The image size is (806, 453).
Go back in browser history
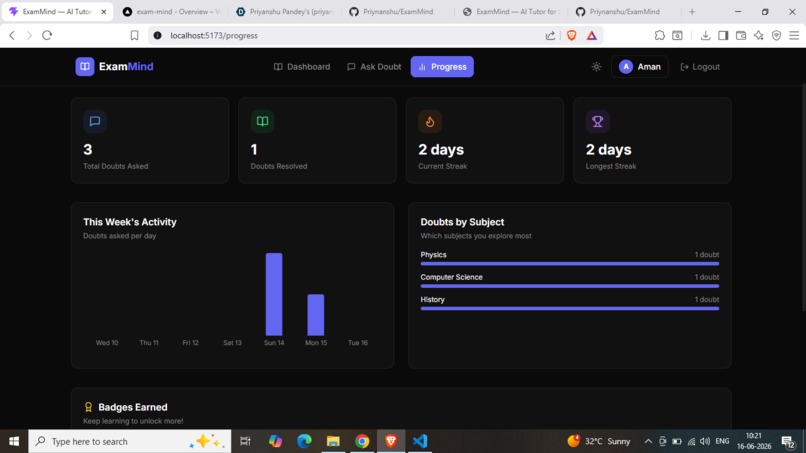[x=12, y=35]
